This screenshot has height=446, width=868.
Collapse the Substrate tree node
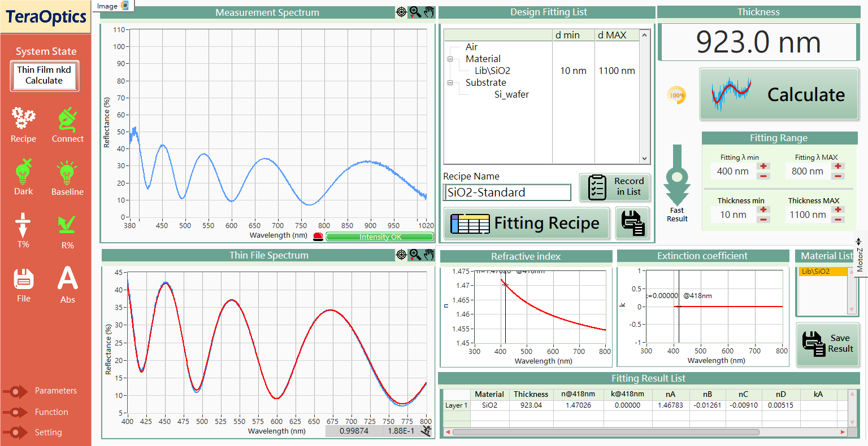coord(451,83)
